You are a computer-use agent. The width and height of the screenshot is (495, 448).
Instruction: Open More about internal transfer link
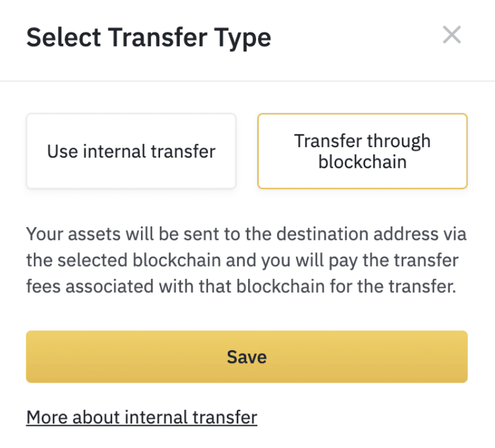click(x=142, y=417)
